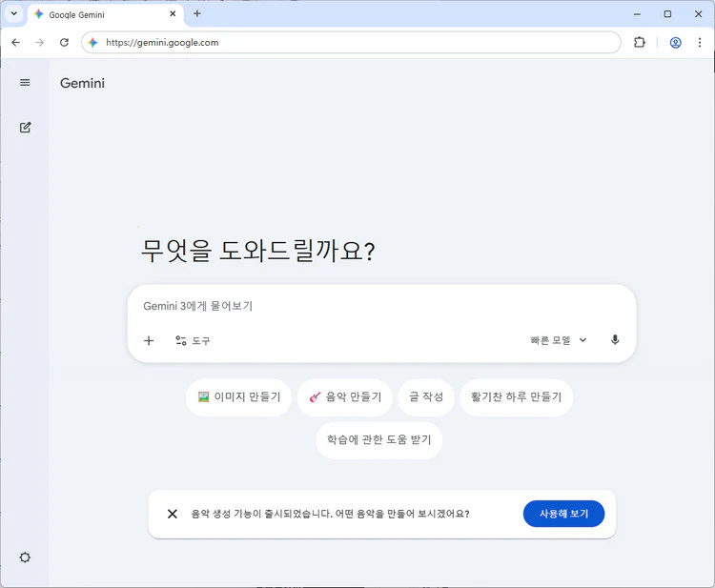Open the browser profile avatar icon
The height and width of the screenshot is (588, 715).
click(x=675, y=42)
